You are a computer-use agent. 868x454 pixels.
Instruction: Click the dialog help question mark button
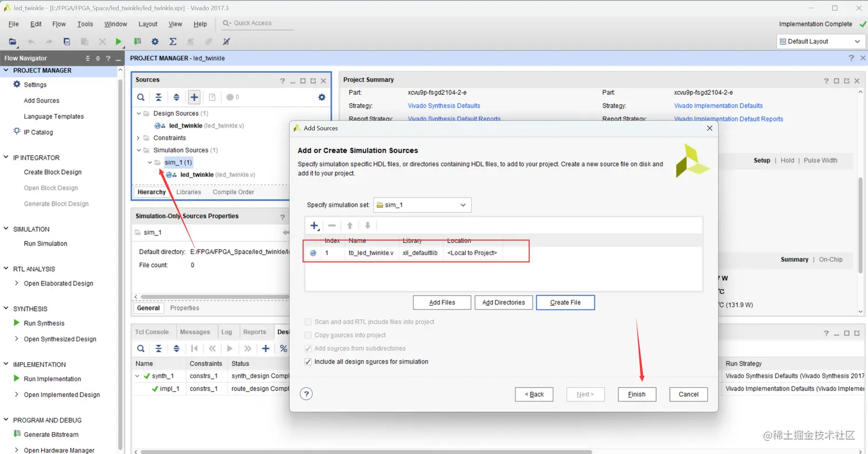tap(307, 394)
